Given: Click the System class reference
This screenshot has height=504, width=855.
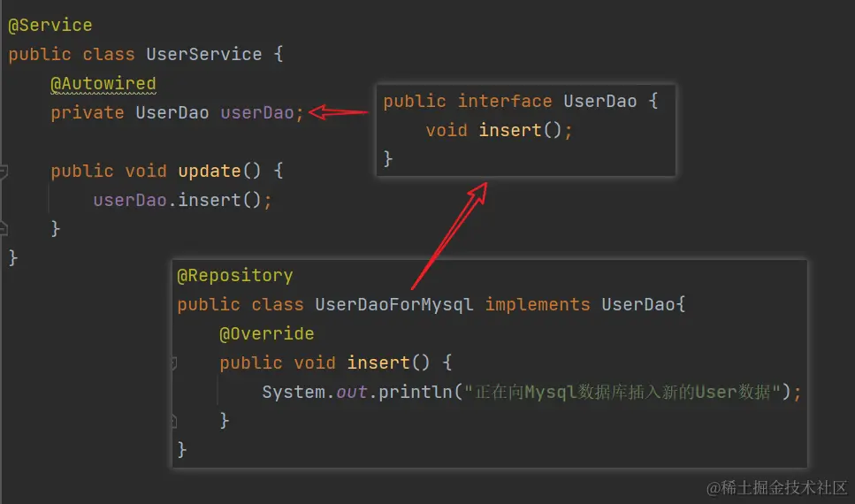Looking at the screenshot, I should tap(294, 393).
